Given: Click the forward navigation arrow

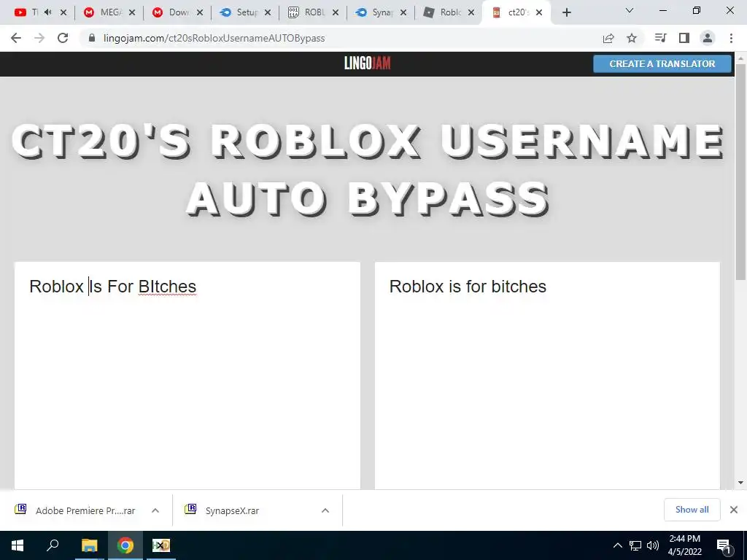Looking at the screenshot, I should click(39, 38).
